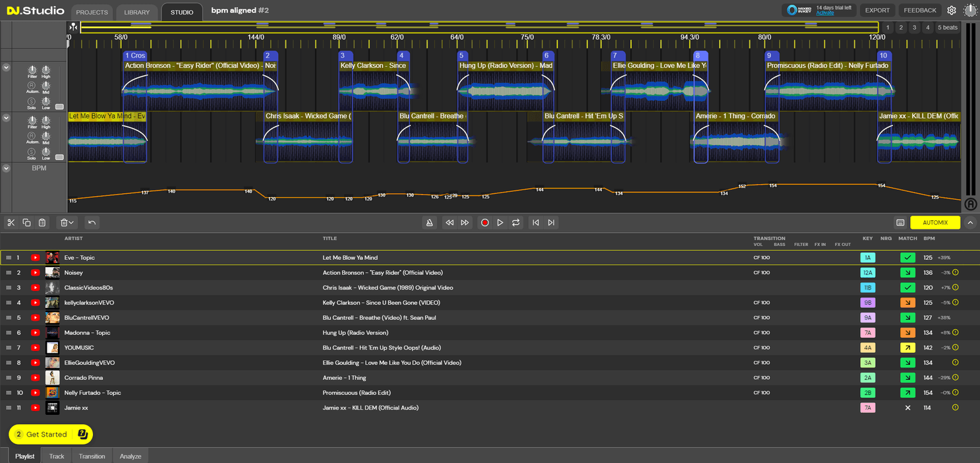
Task: Select the 3 beats zoom button
Action: (914, 28)
